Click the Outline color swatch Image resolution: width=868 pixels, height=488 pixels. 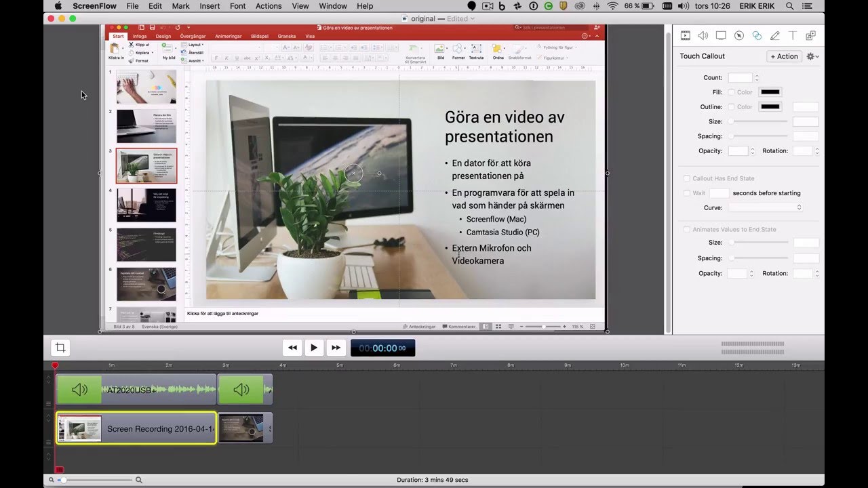(770, 107)
